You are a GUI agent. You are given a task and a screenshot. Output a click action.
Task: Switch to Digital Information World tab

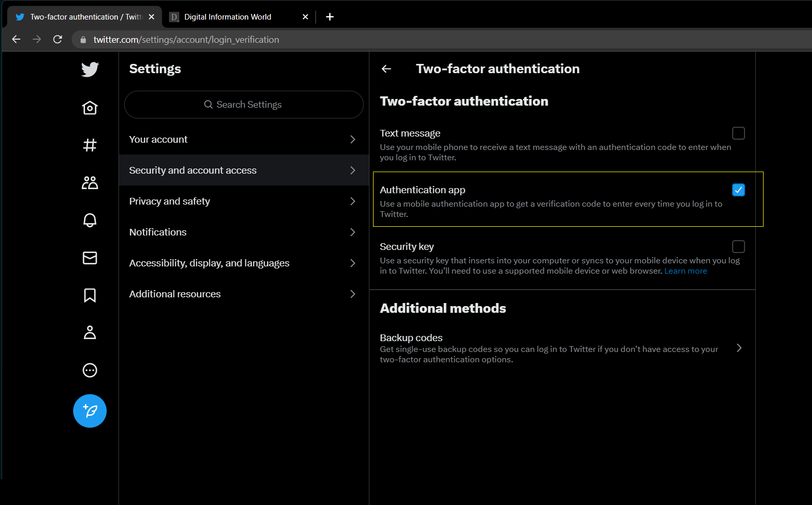[x=239, y=17]
